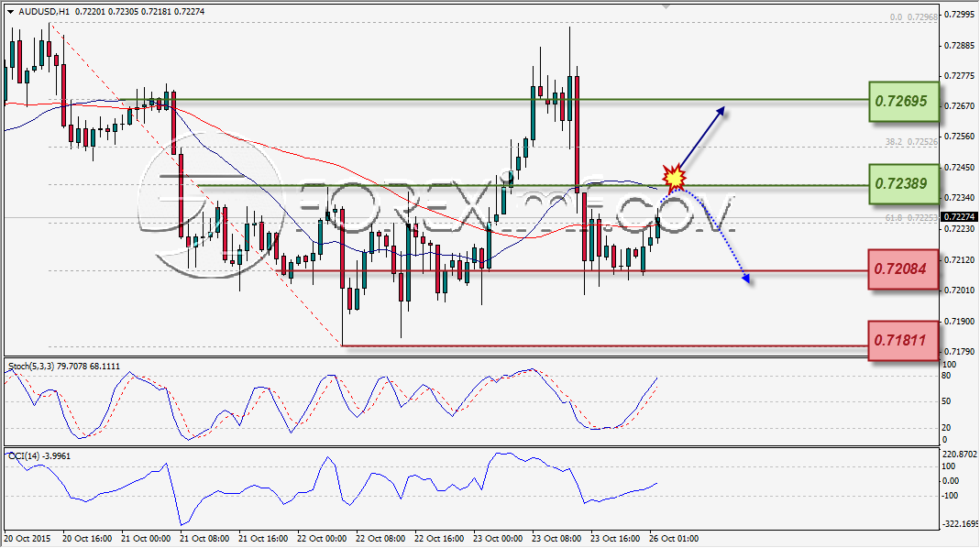Select the Fibonacci 0.0 0.72968 label

pos(914,17)
